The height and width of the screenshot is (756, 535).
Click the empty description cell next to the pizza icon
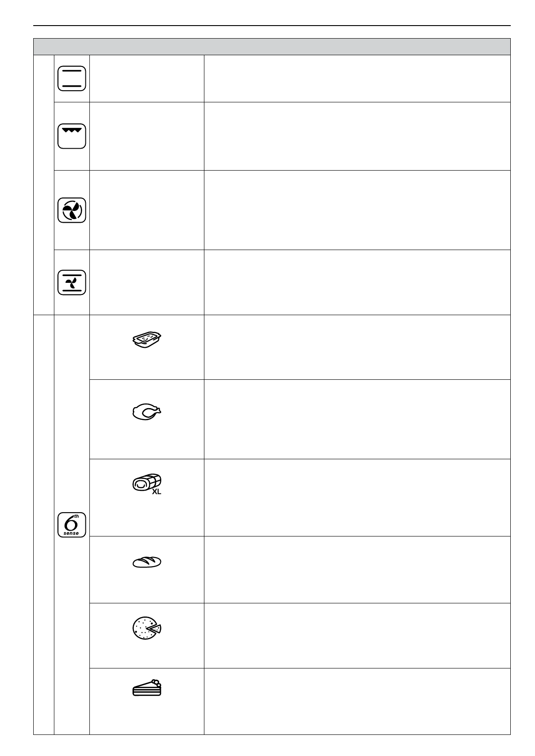coord(357,635)
